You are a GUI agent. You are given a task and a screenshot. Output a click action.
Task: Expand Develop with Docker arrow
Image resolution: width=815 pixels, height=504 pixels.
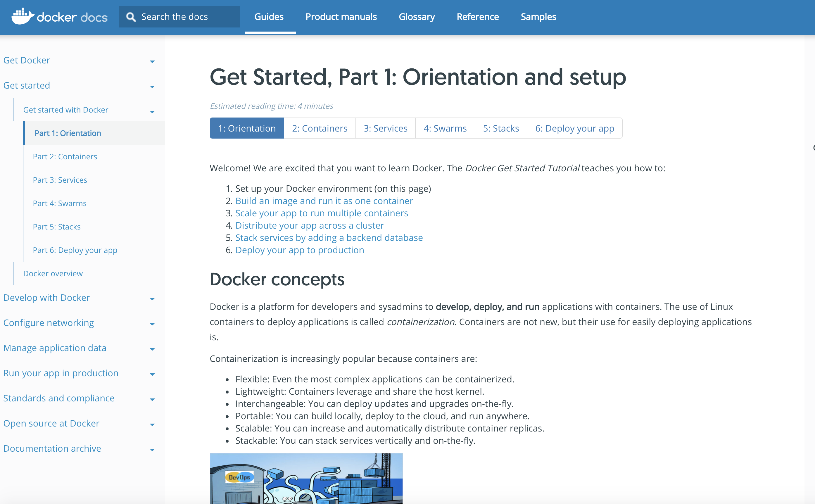pyautogui.click(x=152, y=299)
